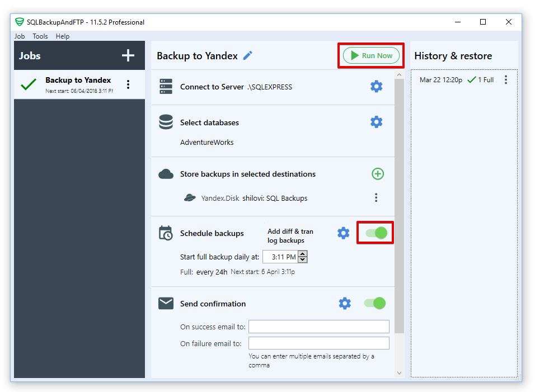Click the Yandex.Disk saucer icon
The width and height of the screenshot is (535, 392).
pos(190,198)
